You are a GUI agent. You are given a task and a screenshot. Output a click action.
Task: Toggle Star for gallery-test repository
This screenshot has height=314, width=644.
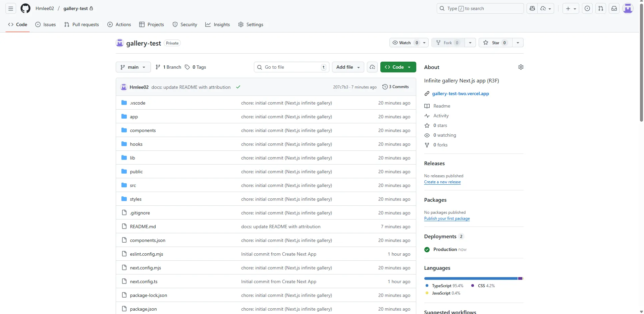click(495, 43)
